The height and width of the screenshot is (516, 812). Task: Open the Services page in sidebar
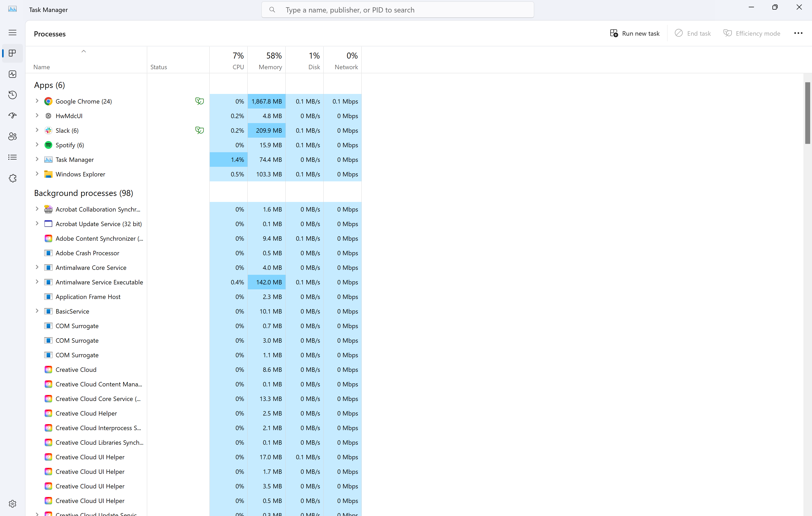pyautogui.click(x=12, y=178)
